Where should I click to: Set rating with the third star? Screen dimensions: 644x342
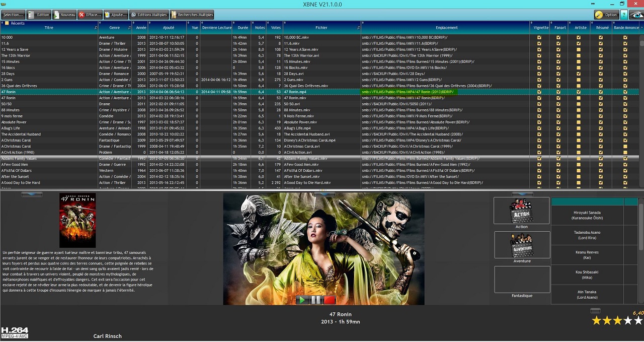(617, 320)
